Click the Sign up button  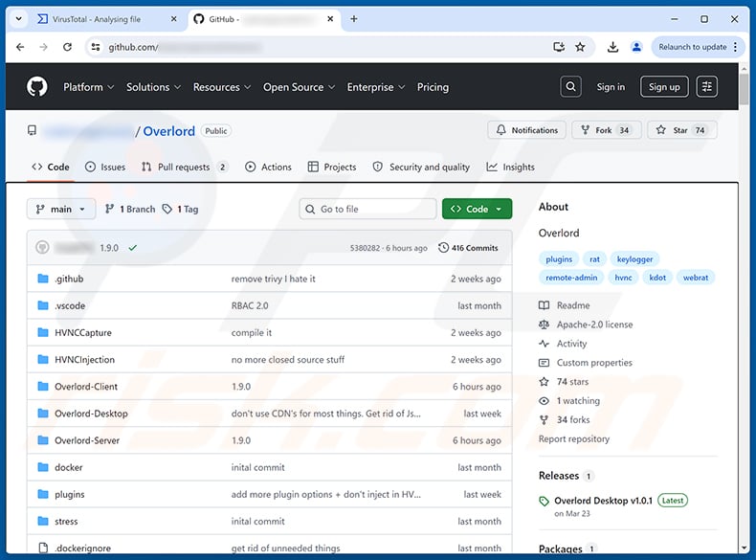(x=664, y=87)
